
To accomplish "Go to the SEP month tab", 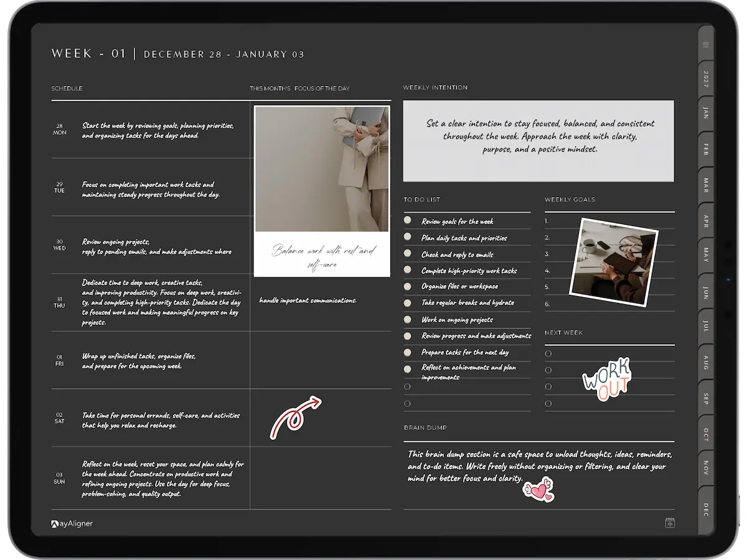I will (706, 398).
